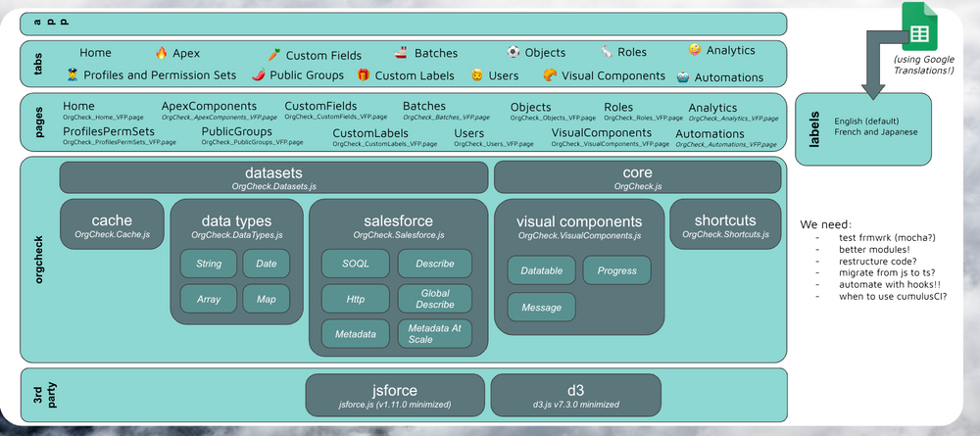The height and width of the screenshot is (436, 980).
Task: Click the police officer icon by Profiles
Action: click(72, 74)
